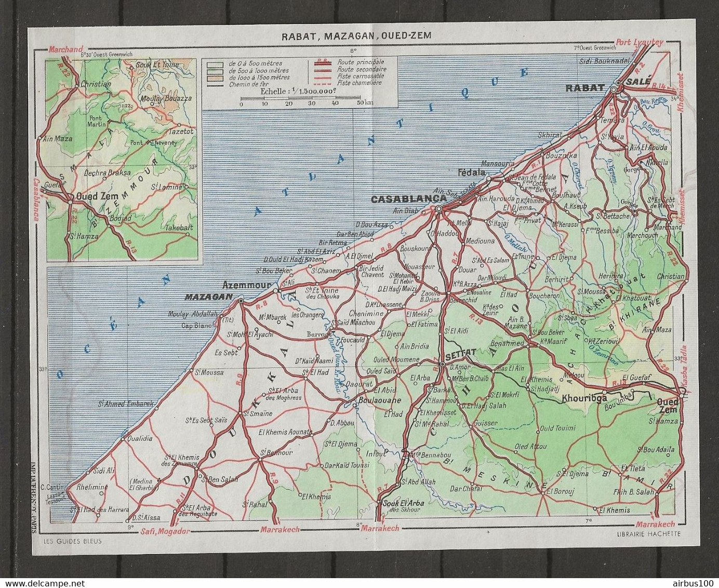Select the "Route secondaire" legend entry
Image resolution: width=719 pixels, height=588 pixels.
(362, 69)
